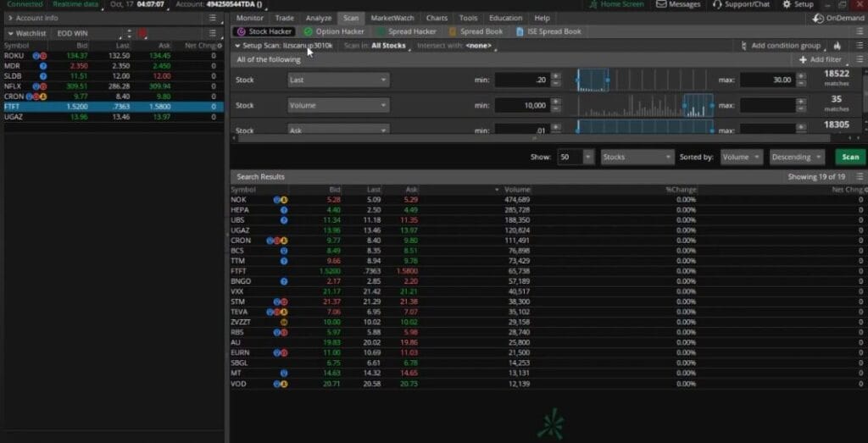Sort results by the Volume column header

pos(517,190)
